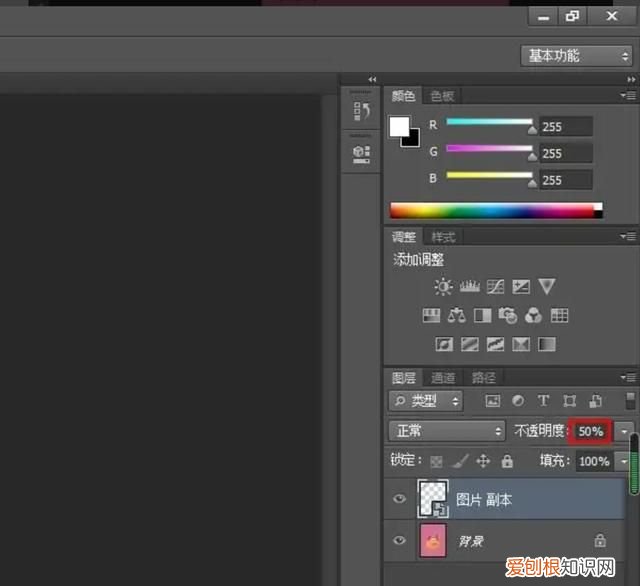Open the 正常 blend mode dropdown

coord(447,431)
